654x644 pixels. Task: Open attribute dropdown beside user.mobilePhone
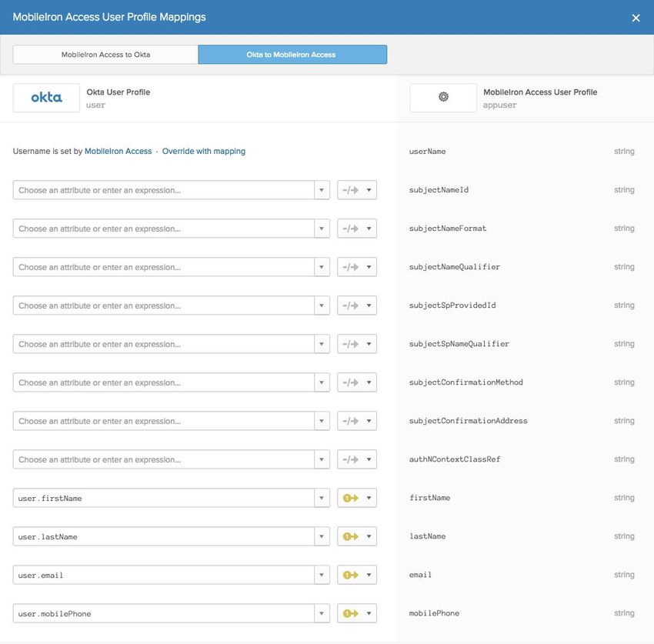[322, 613]
